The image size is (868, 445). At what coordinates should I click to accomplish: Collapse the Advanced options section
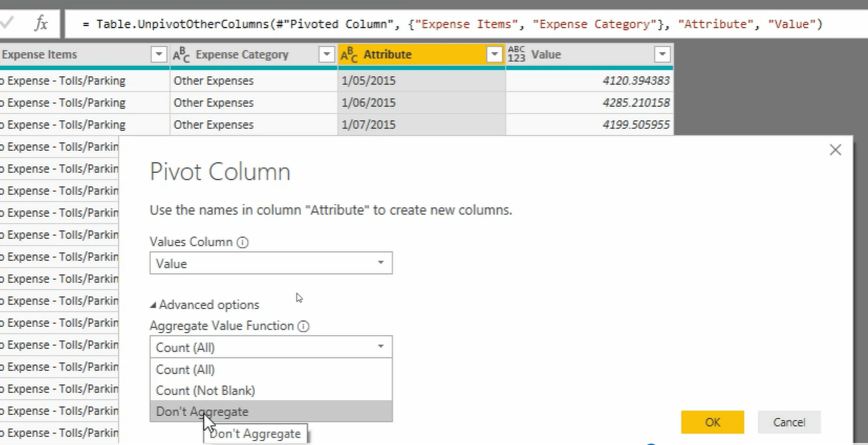(x=204, y=305)
